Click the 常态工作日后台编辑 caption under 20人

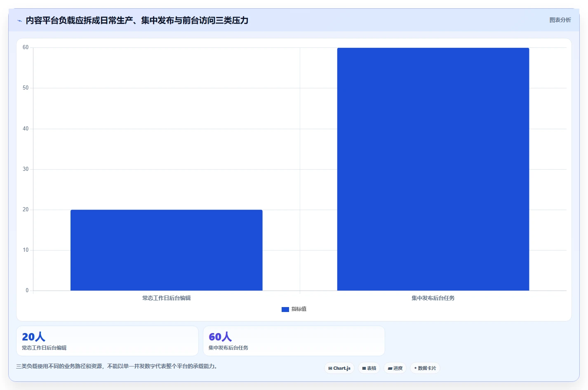point(44,348)
